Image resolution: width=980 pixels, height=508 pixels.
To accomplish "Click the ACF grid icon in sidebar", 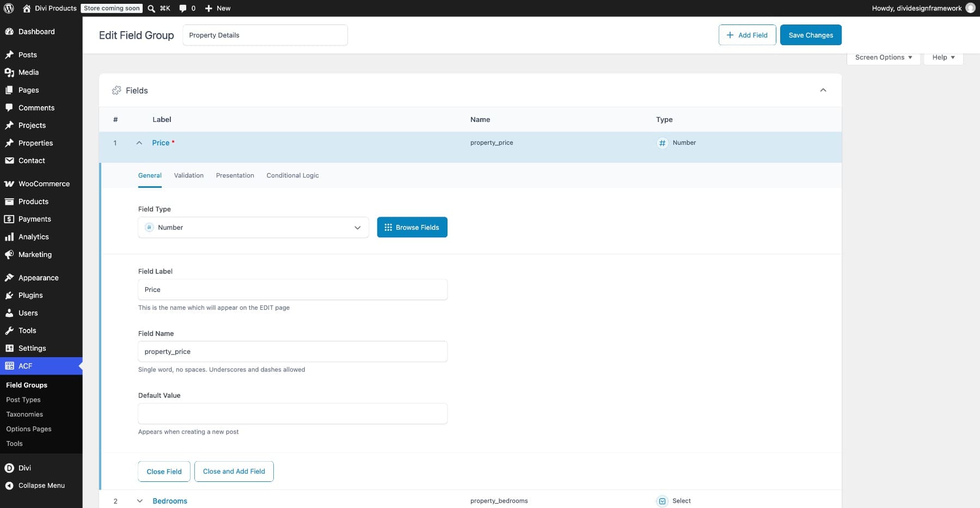I will pyautogui.click(x=9, y=366).
